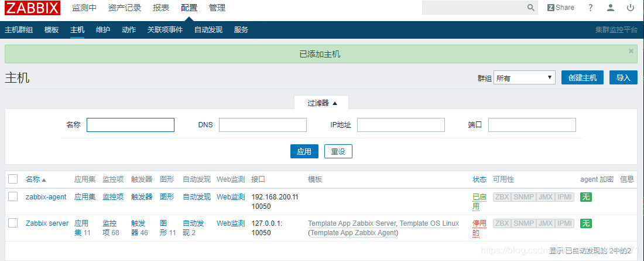This screenshot has height=261, width=644.
Task: Open the 群组 dropdown
Action: click(525, 77)
